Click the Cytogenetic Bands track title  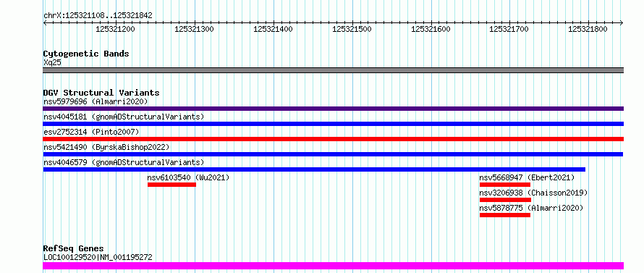(86, 54)
